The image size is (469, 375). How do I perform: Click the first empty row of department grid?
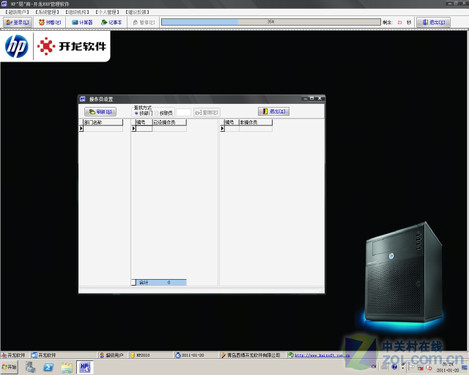103,129
